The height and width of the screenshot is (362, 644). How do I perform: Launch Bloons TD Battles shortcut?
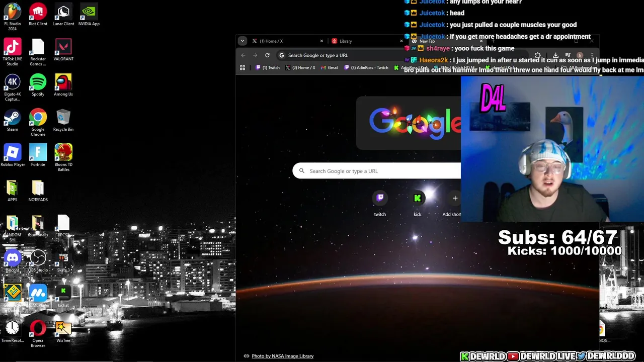(x=63, y=158)
